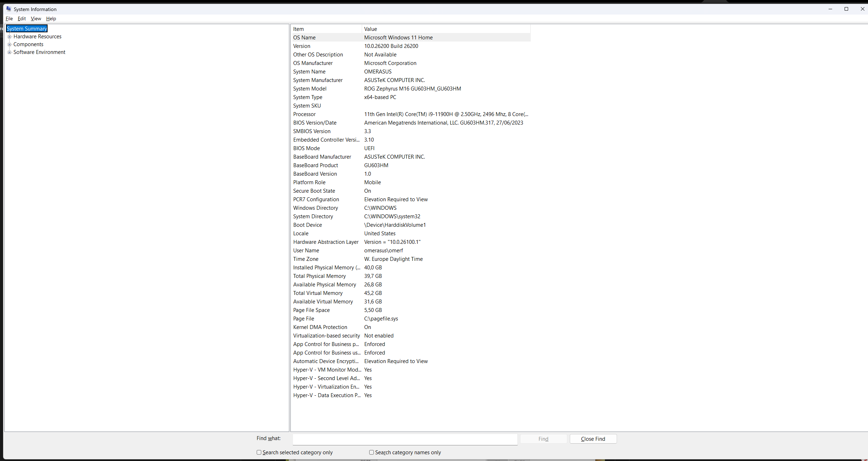Screen dimensions: 868x461
Task: Click the 11th Gen Intel Core i9-11900H value
Action: tap(446, 114)
